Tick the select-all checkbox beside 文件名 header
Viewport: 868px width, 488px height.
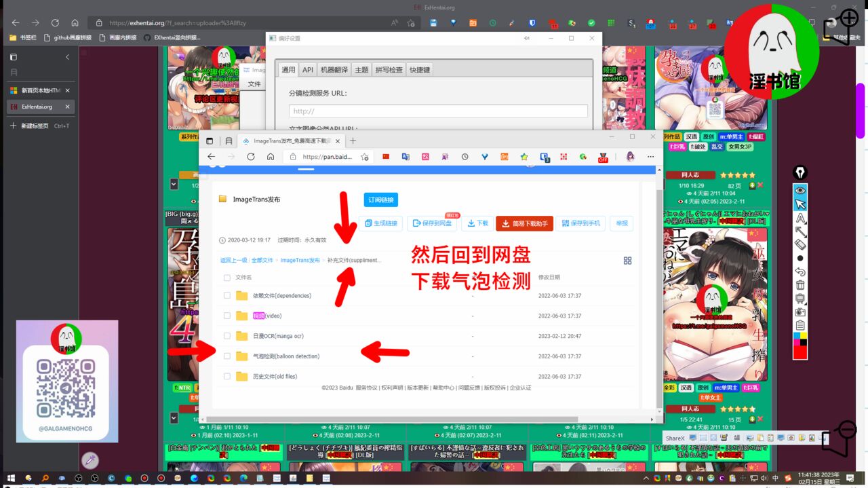[x=226, y=278]
